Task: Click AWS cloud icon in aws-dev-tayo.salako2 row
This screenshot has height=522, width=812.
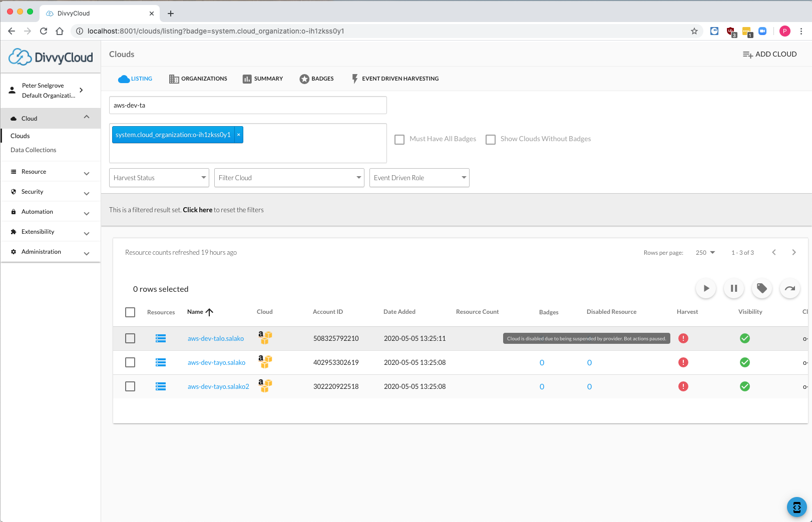Action: point(265,385)
